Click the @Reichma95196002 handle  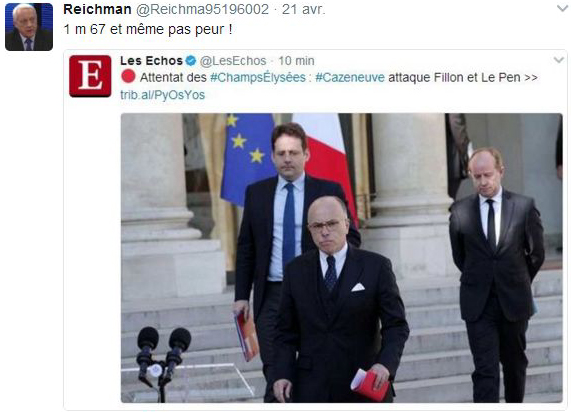[202, 9]
